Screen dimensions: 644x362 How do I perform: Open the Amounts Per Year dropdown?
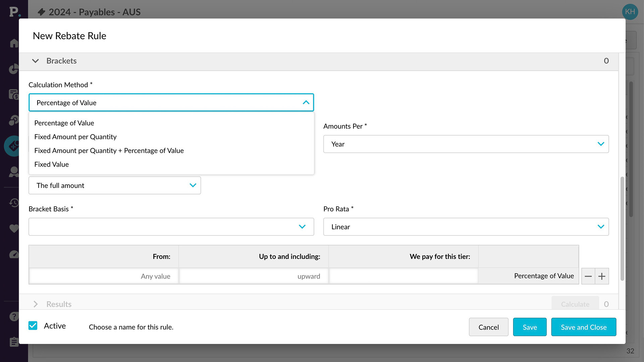466,144
